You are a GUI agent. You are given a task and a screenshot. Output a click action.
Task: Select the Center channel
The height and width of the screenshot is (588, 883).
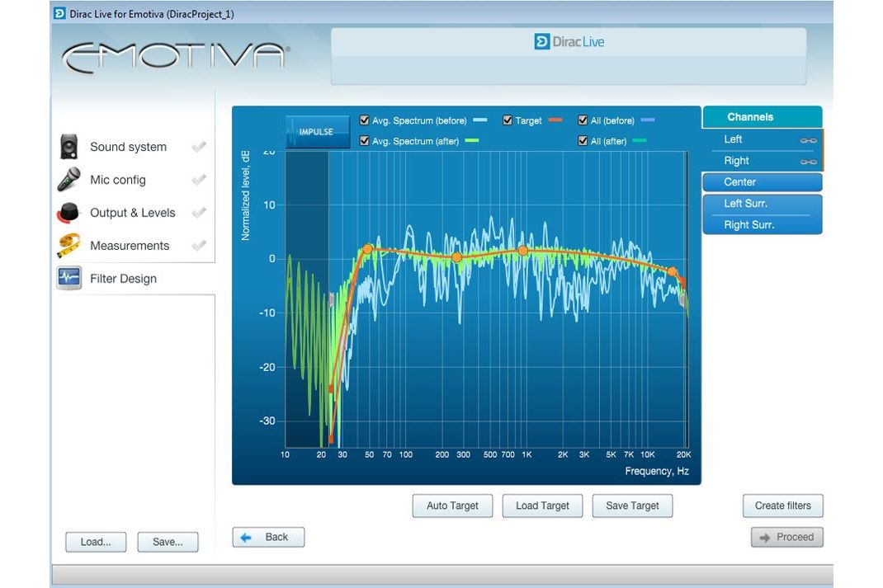763,182
